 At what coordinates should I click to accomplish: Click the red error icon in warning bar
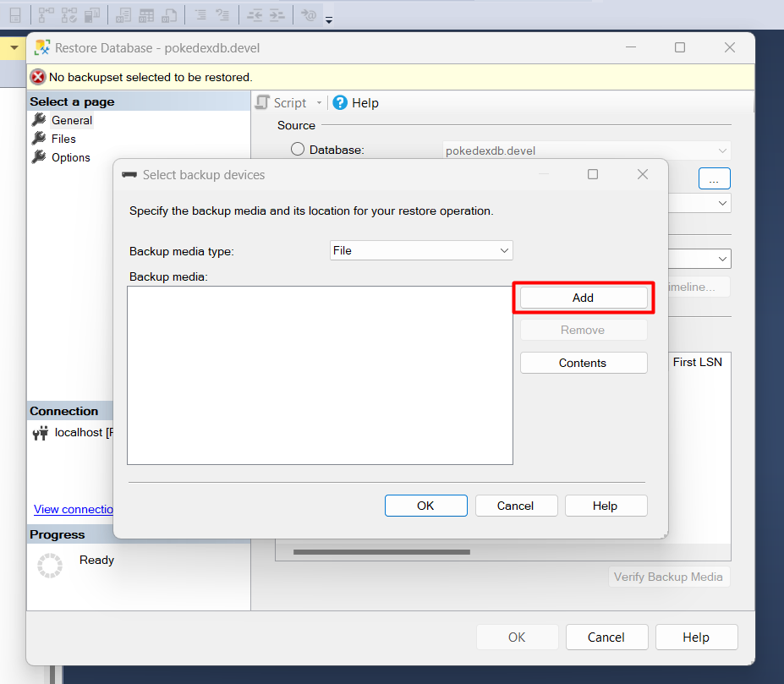pos(38,77)
